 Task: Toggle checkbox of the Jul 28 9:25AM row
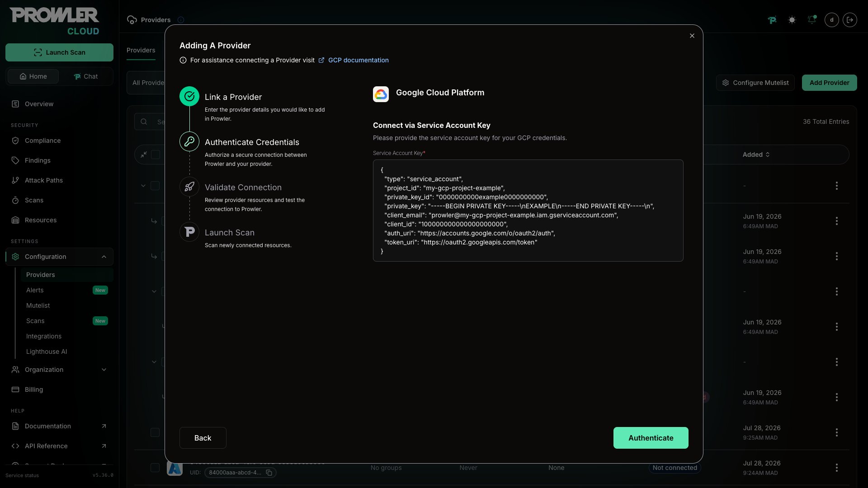(155, 432)
